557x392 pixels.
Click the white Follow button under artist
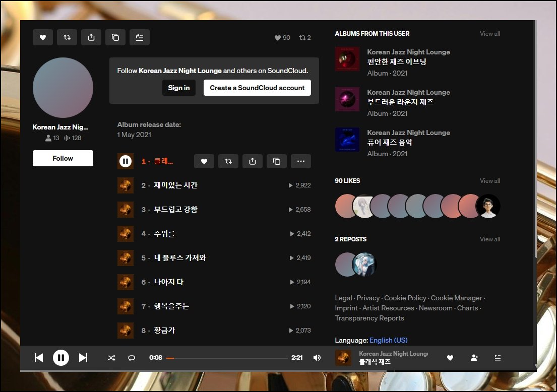click(63, 158)
